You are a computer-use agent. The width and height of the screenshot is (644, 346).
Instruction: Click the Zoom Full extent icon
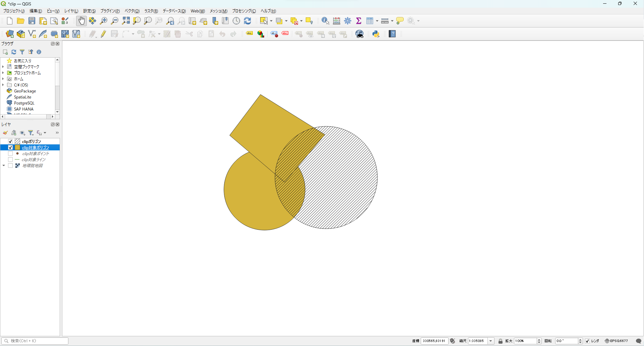pyautogui.click(x=126, y=21)
